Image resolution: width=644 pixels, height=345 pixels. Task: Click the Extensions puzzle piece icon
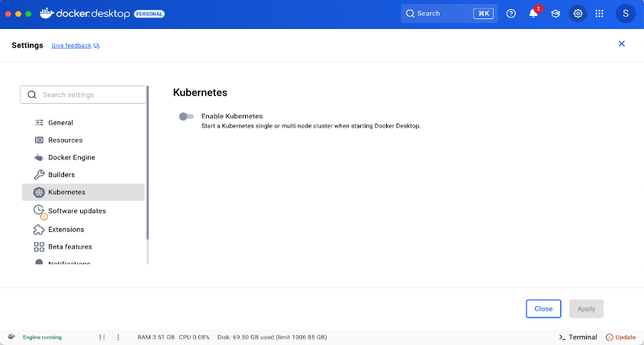[39, 229]
